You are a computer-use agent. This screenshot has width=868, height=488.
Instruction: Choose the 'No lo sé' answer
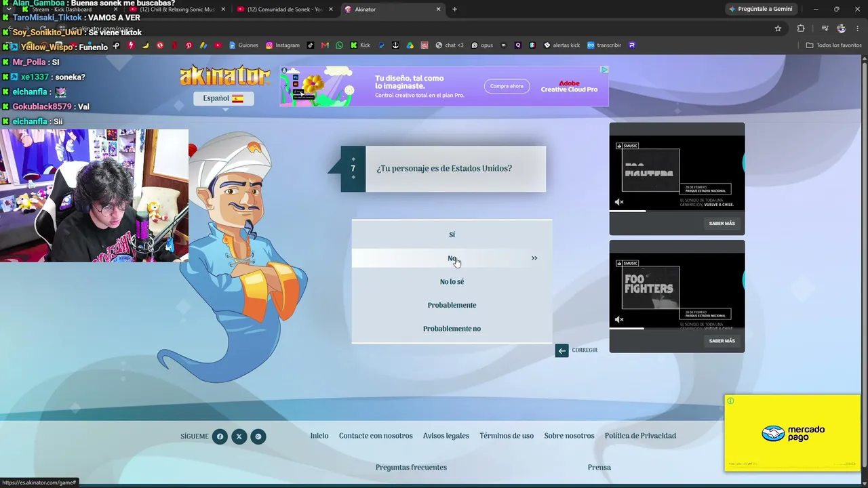click(x=452, y=281)
